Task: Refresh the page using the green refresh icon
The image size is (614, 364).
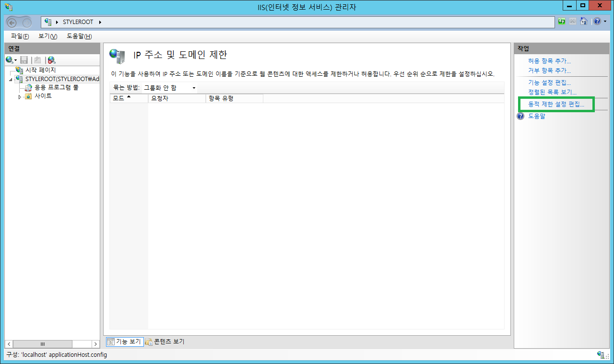Action: pos(562,21)
